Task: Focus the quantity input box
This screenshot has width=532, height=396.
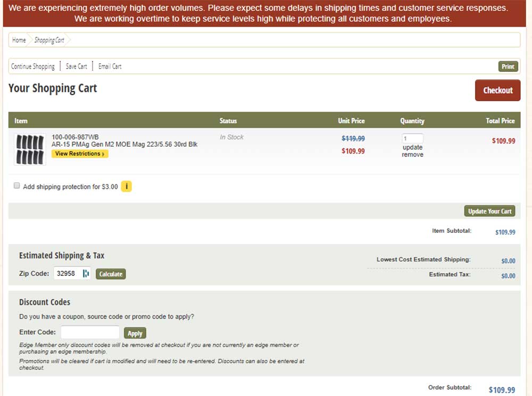Action: [x=412, y=139]
